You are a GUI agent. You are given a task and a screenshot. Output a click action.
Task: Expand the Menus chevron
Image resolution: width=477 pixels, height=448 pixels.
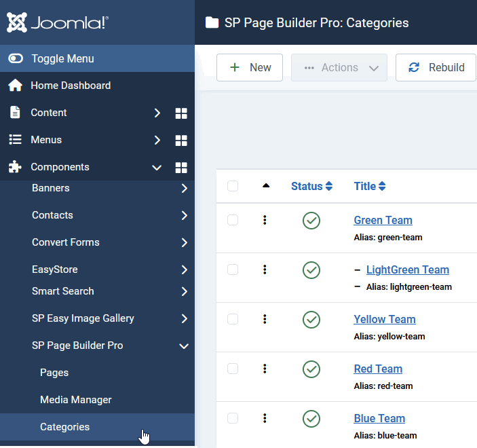click(157, 140)
